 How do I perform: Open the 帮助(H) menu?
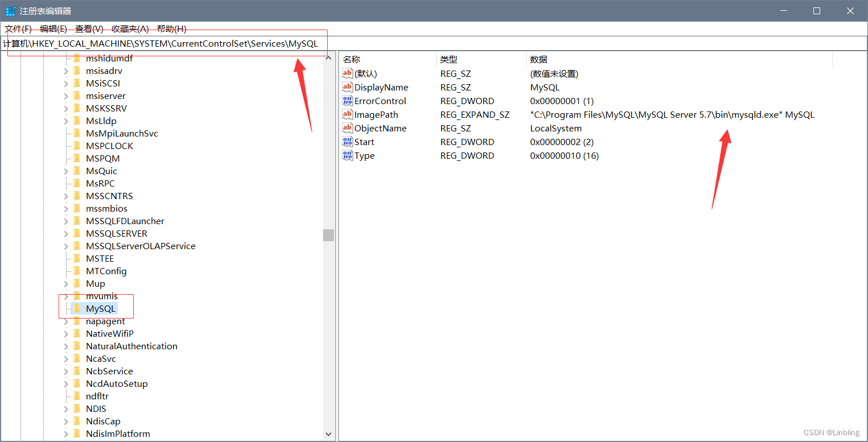[172, 28]
